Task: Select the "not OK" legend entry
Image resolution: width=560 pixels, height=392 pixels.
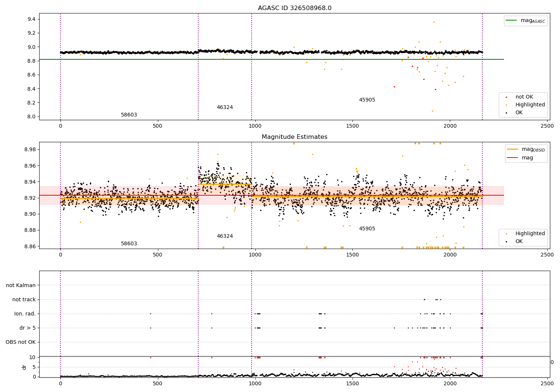Action: click(x=524, y=97)
